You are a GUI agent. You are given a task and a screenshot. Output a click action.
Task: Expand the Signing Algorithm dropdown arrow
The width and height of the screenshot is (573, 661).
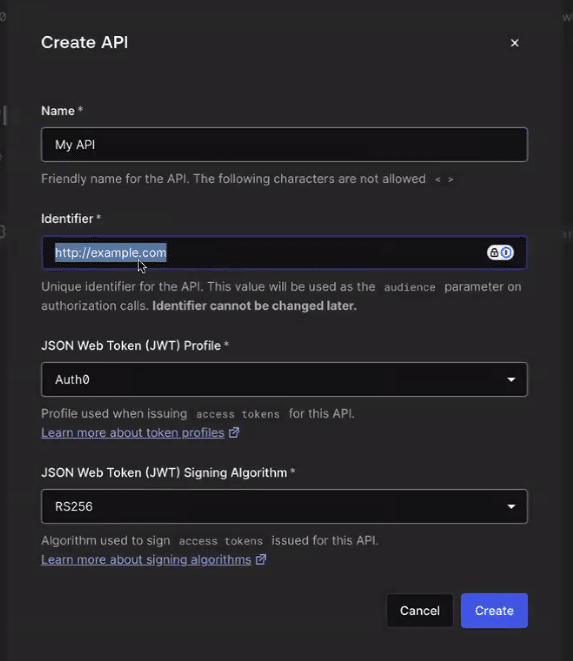point(511,507)
